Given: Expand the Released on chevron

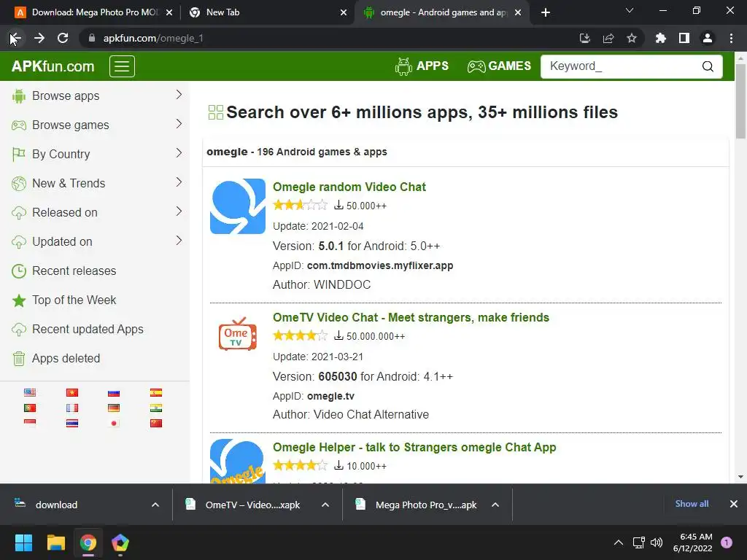Looking at the screenshot, I should tap(179, 211).
